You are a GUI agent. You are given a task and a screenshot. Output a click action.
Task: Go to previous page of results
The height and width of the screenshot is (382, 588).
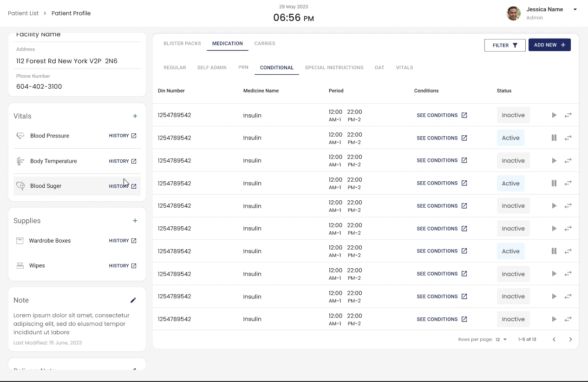pos(554,339)
